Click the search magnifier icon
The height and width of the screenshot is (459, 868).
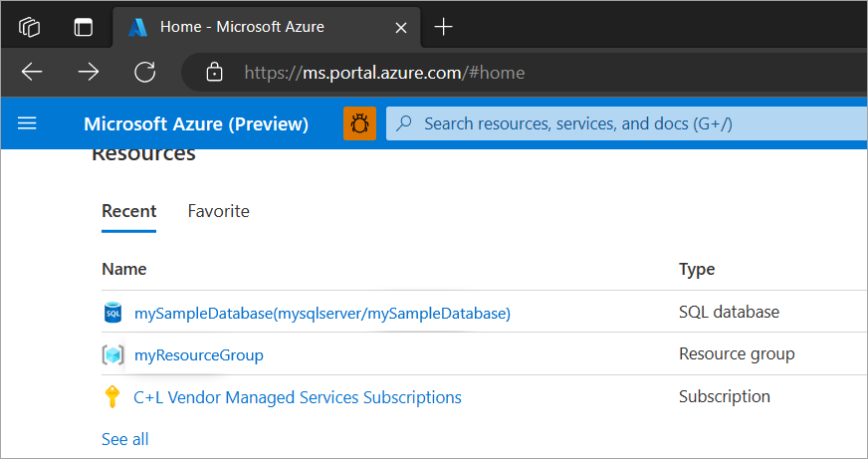405,122
